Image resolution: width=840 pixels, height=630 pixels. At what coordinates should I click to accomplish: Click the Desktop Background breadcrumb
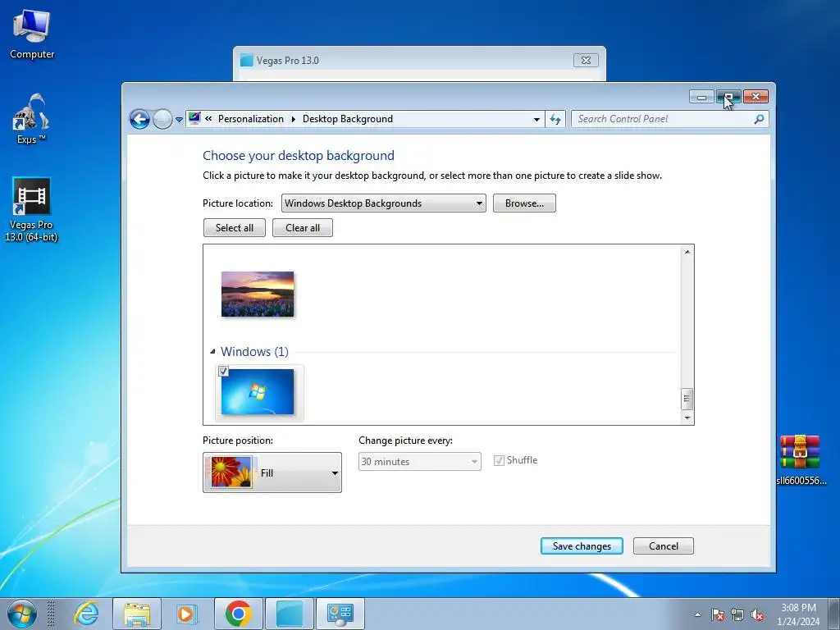point(348,119)
